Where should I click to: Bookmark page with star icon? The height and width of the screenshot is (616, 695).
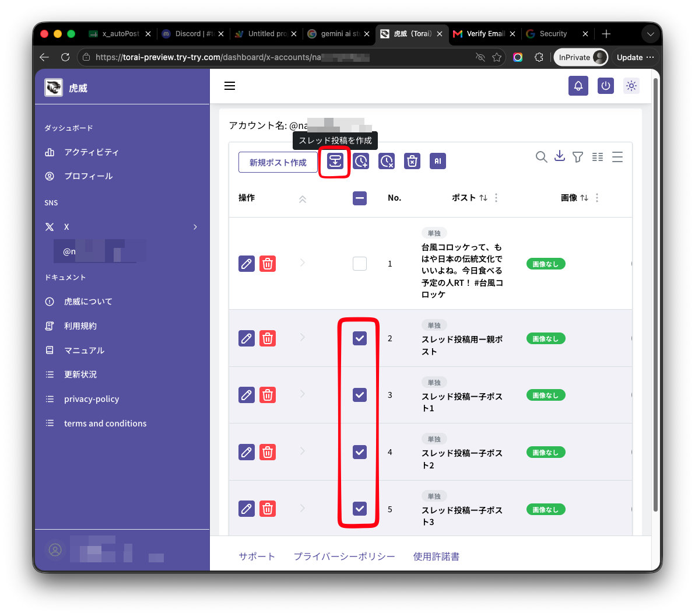[x=497, y=57]
